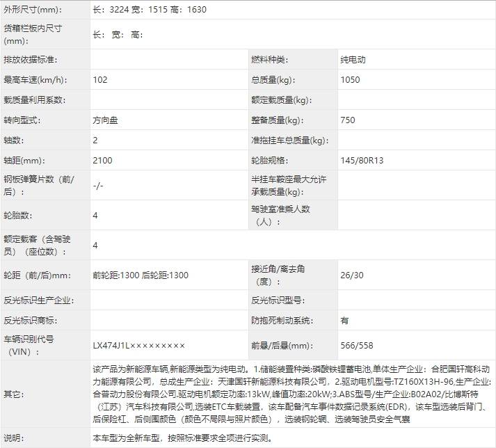Click the 总质量(kg) value 1050
496x448 pixels.
point(350,80)
